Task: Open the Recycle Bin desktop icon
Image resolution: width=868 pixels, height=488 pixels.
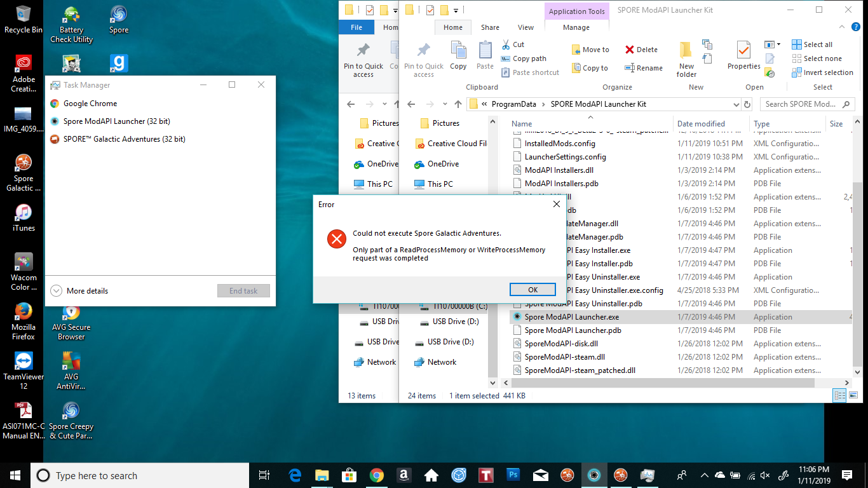Action: click(24, 20)
